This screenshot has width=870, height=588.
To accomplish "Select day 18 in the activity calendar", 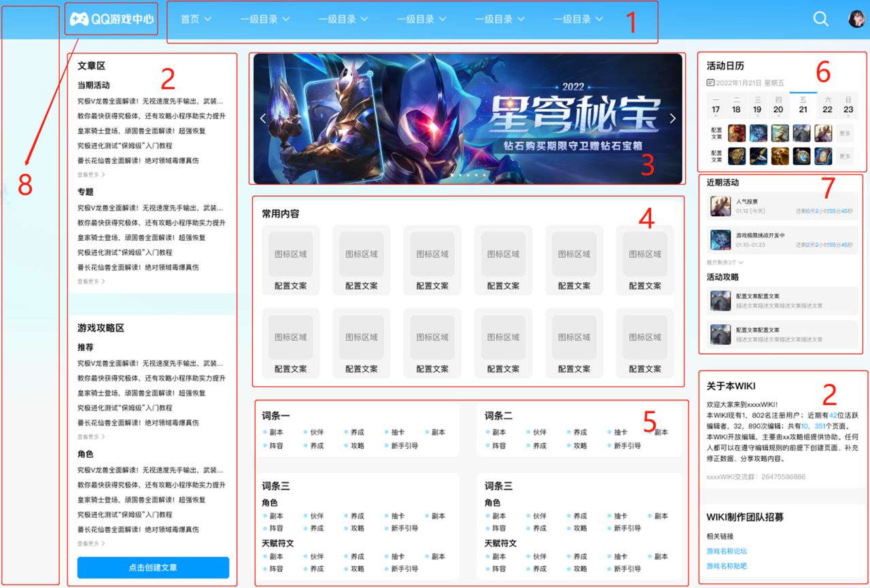I will click(736, 105).
